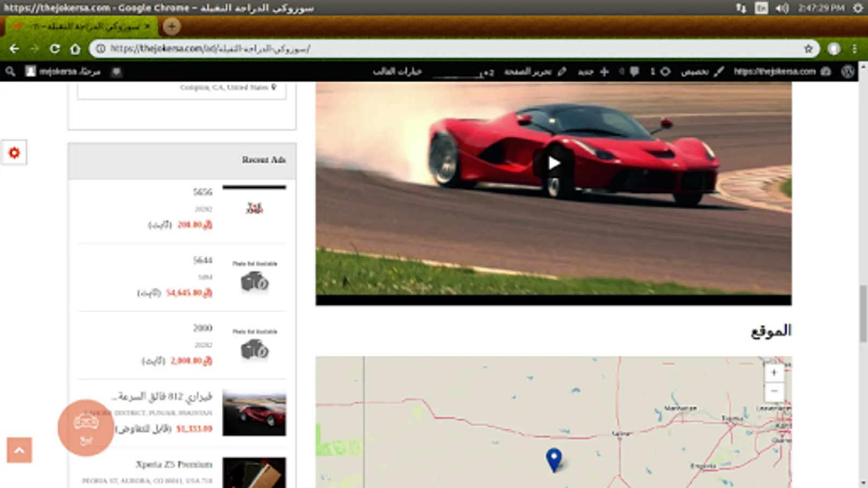View site information icon in address bar
Screen dimensions: 868x488
point(100,49)
